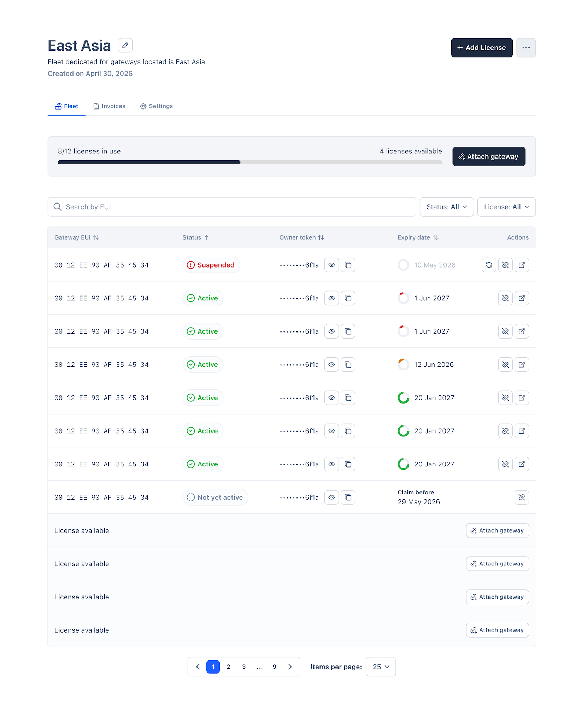Reveal owner token in the Suspended row
This screenshot has width=576, height=728.
click(331, 265)
